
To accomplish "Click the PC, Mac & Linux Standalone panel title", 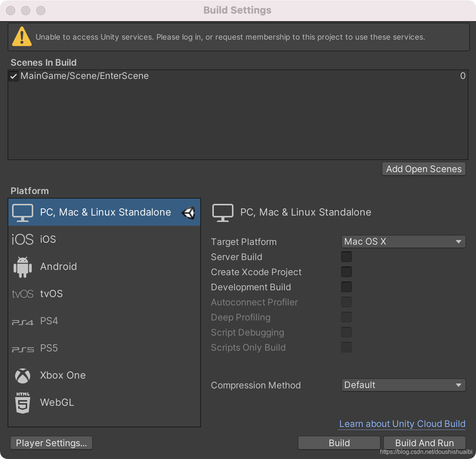I will click(x=306, y=212).
